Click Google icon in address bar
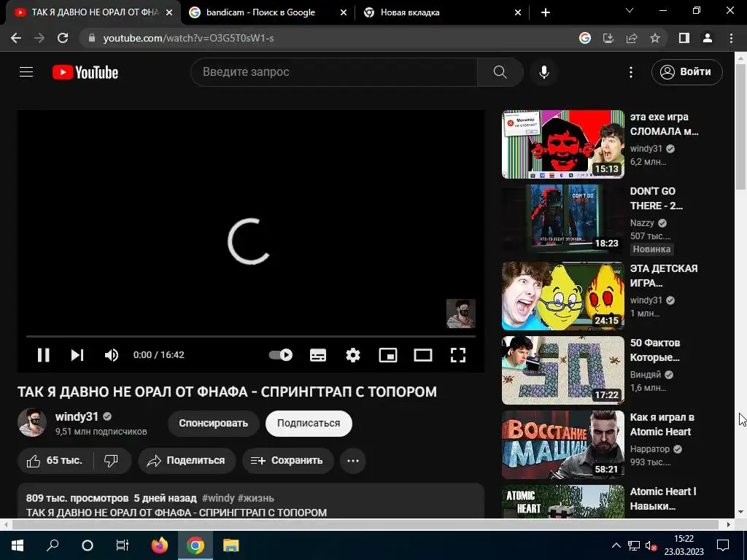This screenshot has width=747, height=560. click(585, 38)
